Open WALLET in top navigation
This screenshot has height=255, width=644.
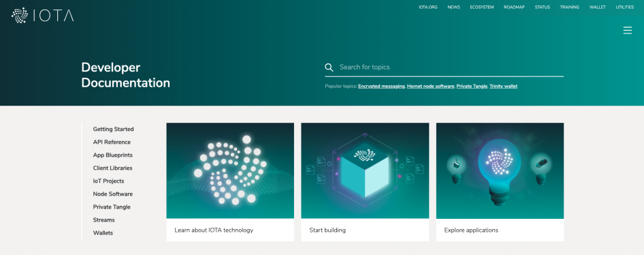click(598, 7)
